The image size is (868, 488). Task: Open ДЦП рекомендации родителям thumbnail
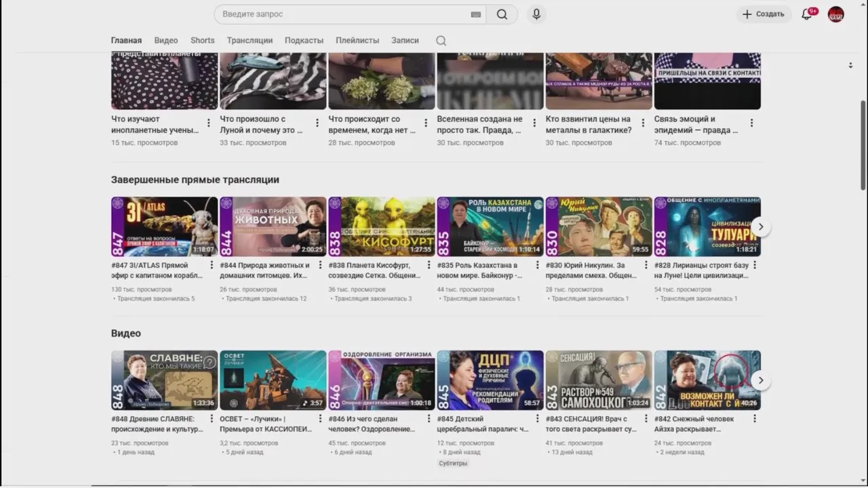490,380
